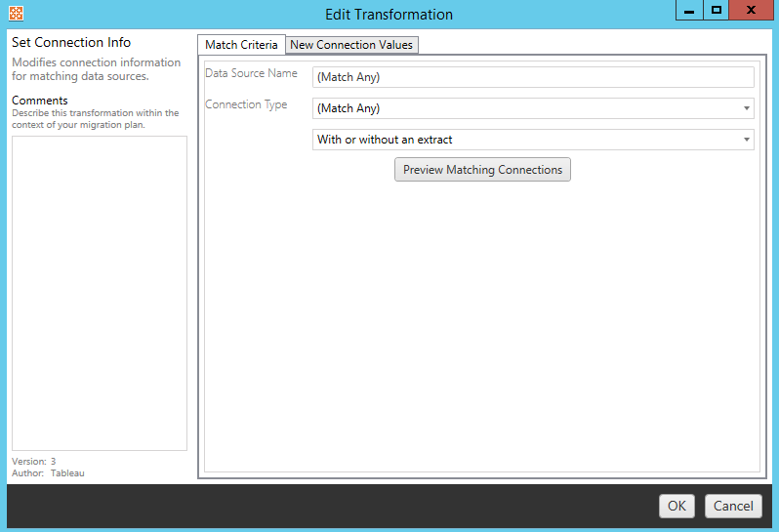This screenshot has height=532, width=779.
Task: Click the Author: Tableau text
Action: 48,473
